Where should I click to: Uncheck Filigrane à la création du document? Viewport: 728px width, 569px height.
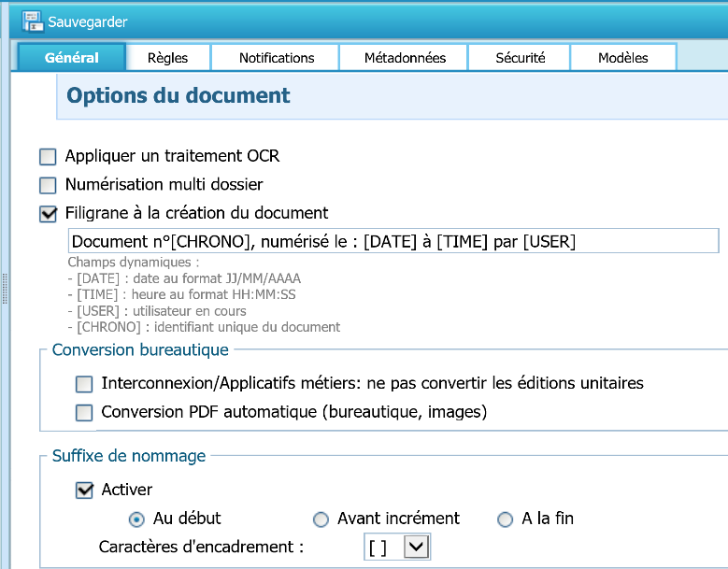click(49, 213)
